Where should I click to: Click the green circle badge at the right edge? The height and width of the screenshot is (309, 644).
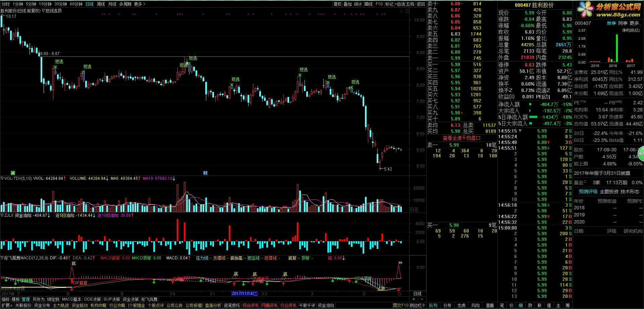[x=641, y=153]
